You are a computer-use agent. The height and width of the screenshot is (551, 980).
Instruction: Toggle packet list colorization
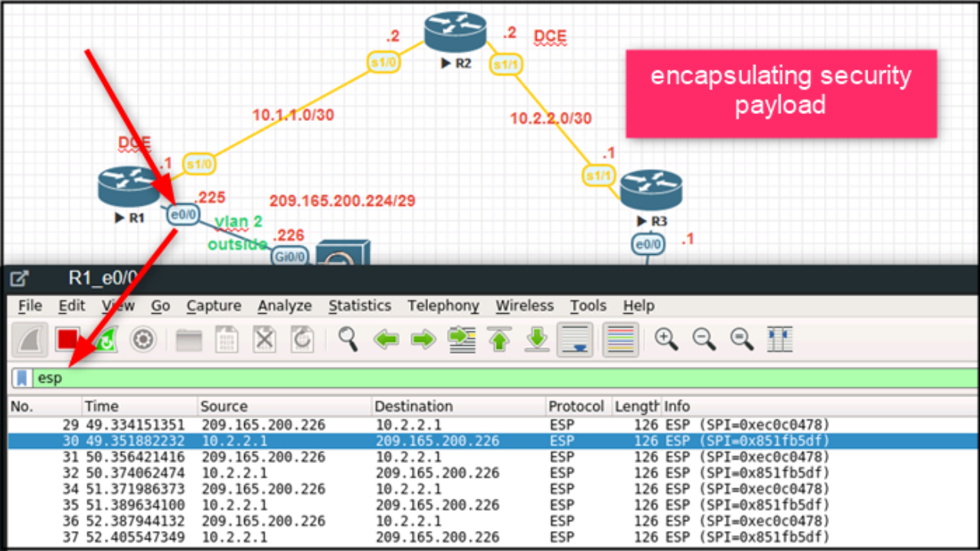[x=620, y=339]
